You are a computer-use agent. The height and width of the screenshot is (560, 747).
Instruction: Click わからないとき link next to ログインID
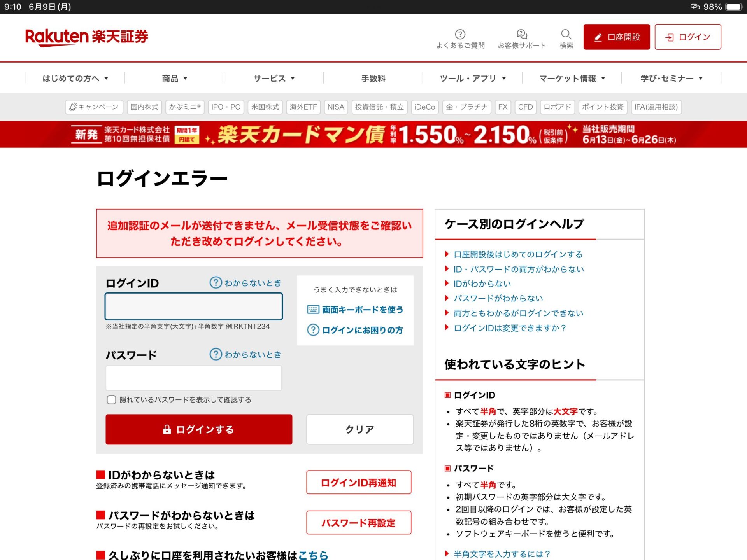pos(253,283)
